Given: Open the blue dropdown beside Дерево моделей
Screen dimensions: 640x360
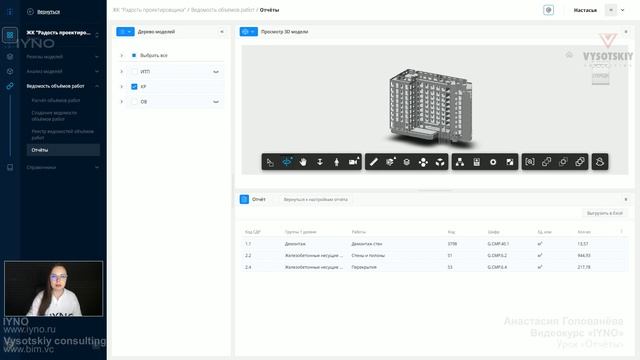Looking at the screenshot, I should click(x=125, y=31).
